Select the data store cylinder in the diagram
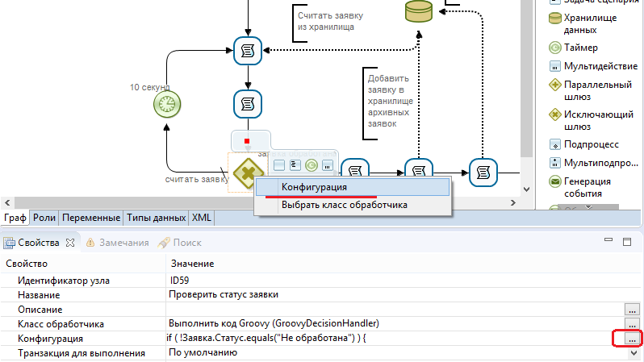Viewport: 644px width, 362px height. (x=418, y=11)
